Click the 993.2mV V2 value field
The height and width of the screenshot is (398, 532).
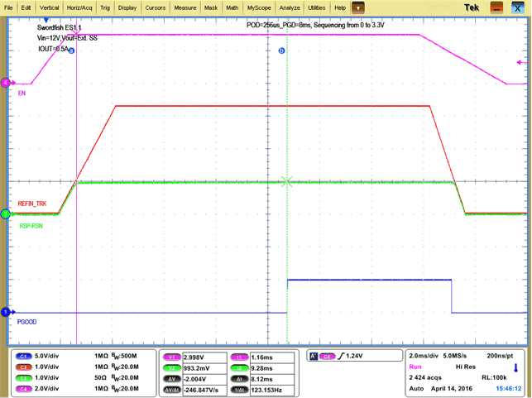(x=204, y=368)
